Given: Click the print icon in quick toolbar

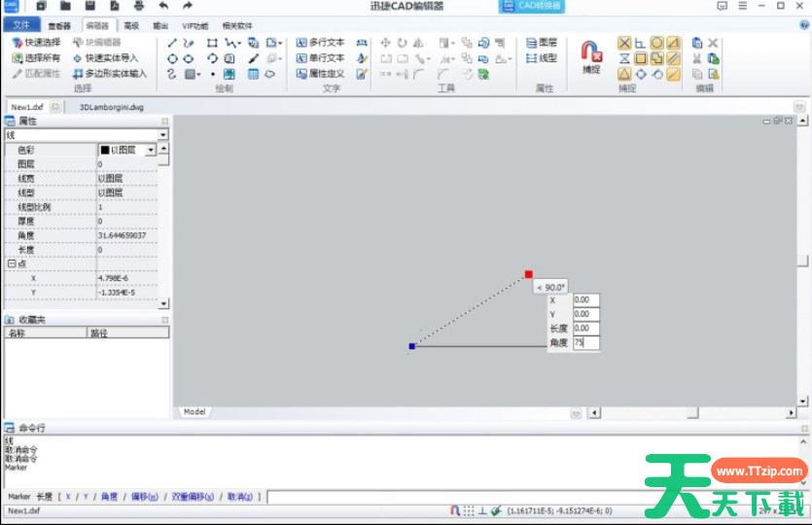Looking at the screenshot, I should click(138, 6).
